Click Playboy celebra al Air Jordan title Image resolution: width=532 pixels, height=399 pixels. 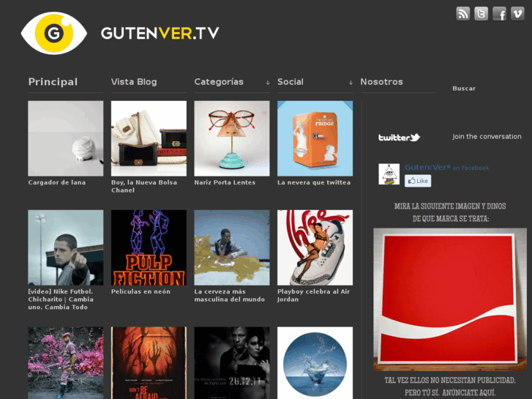[313, 296]
